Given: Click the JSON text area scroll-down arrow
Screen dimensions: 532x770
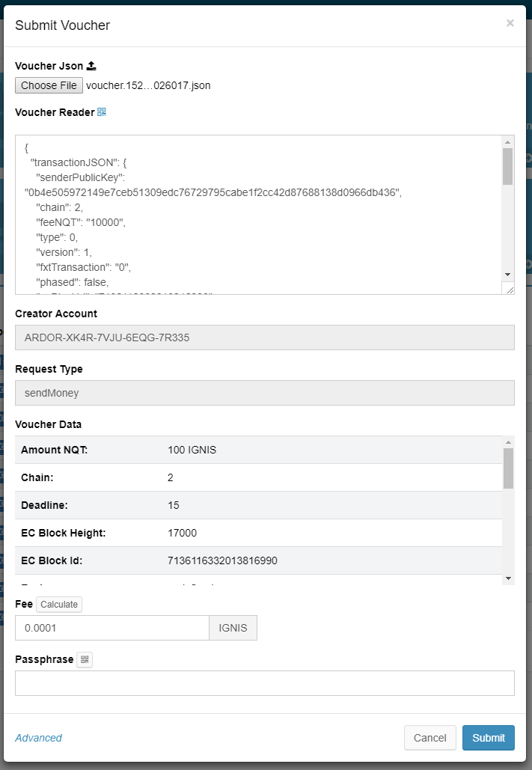Looking at the screenshot, I should point(507,275).
